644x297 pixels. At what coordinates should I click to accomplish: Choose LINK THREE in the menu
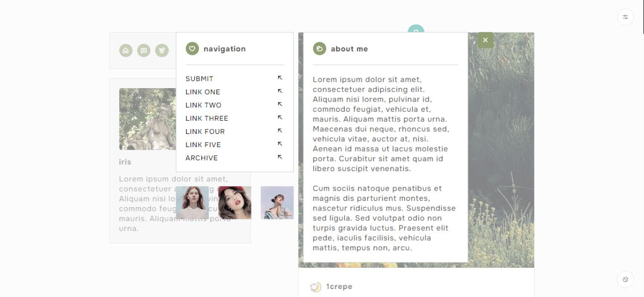coord(207,118)
